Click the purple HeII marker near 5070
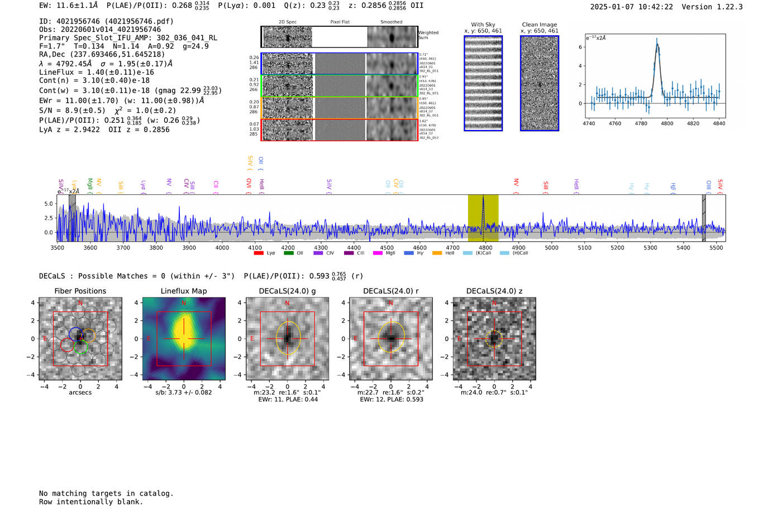782x532 pixels. (x=576, y=186)
